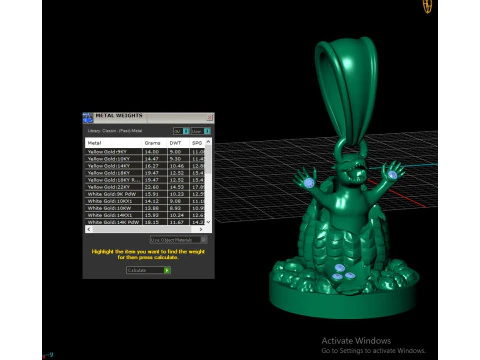Image resolution: width=480 pixels, height=360 pixels.
Task: Click the right arrow of the horizontal scrollbar
Action: 201,229
